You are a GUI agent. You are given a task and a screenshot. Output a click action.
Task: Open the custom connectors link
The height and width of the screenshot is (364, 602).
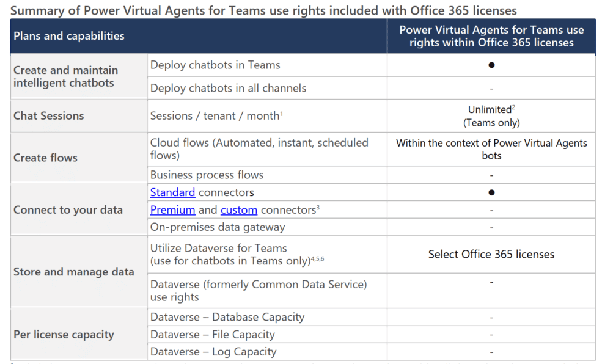(239, 210)
